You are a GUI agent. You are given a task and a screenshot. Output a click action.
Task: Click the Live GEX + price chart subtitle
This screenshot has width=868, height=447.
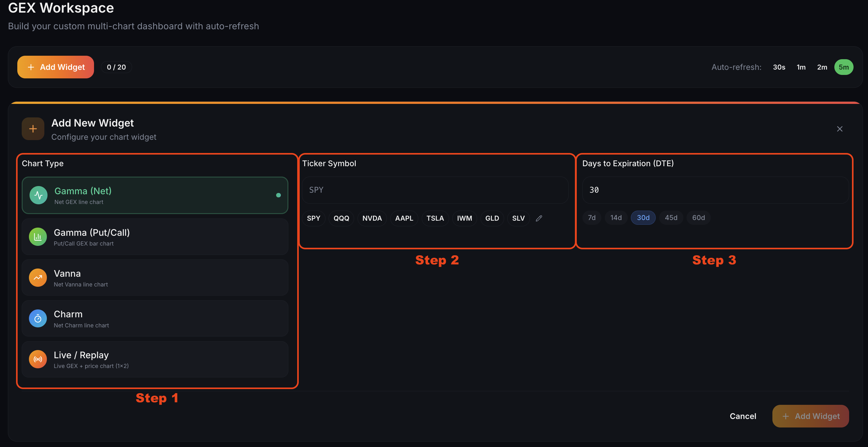(x=91, y=366)
